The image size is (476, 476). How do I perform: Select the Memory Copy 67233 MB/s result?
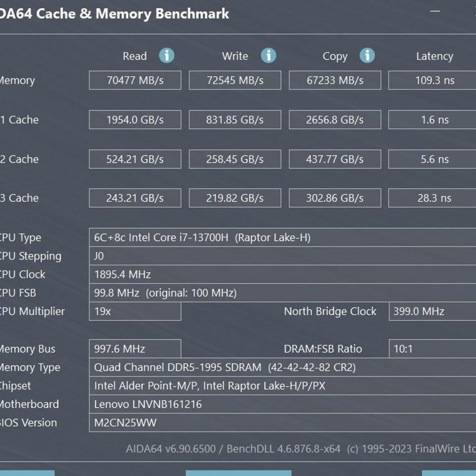click(x=335, y=80)
